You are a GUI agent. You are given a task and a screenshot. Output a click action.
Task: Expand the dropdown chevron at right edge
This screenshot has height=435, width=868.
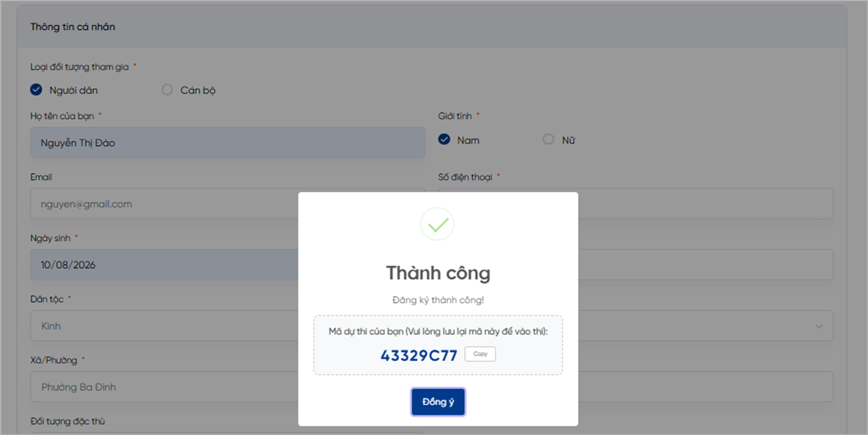click(818, 326)
